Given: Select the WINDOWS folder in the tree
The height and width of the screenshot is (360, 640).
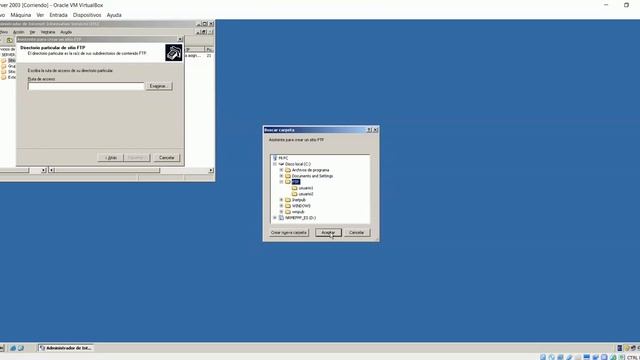Looking at the screenshot, I should 301,206.
